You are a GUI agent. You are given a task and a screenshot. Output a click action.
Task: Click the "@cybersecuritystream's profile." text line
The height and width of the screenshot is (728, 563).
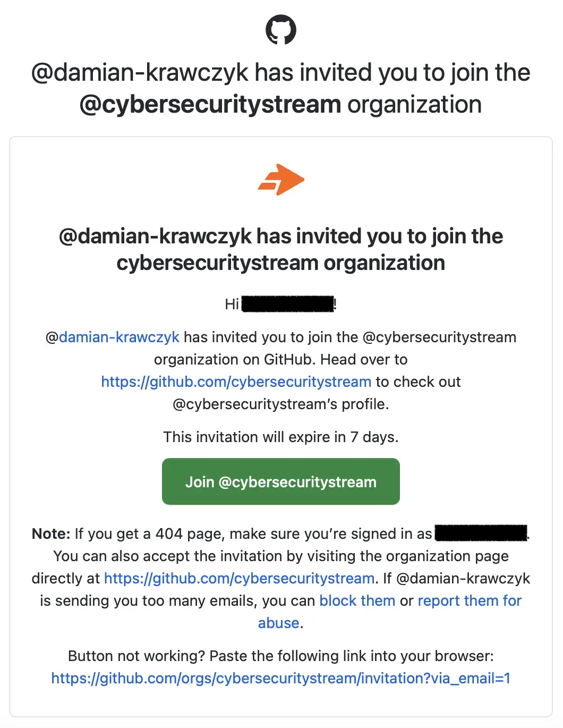tap(281, 404)
